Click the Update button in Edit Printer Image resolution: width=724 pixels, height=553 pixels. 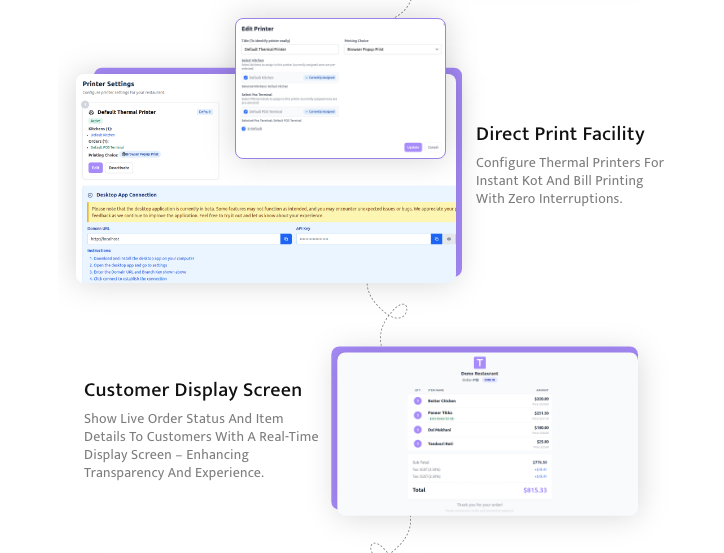coord(413,146)
